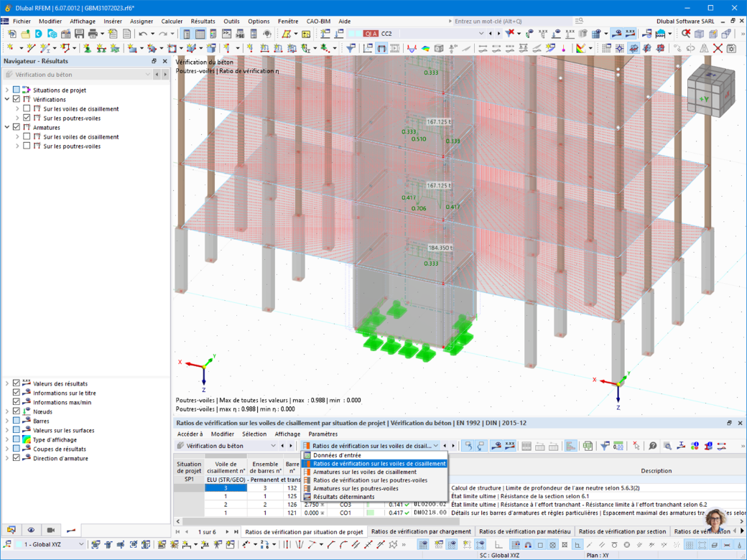
Task: Click the Print icon in toolbar
Action: pyautogui.click(x=93, y=34)
